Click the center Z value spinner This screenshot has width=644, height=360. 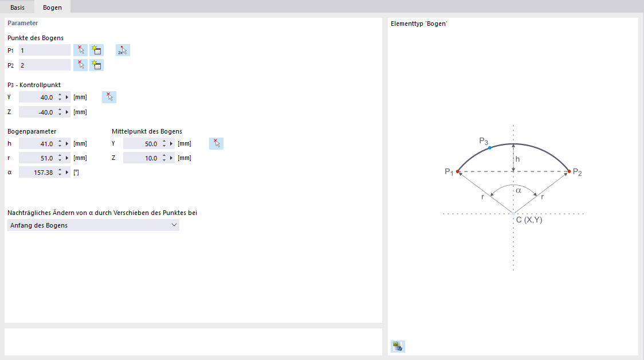[164, 158]
